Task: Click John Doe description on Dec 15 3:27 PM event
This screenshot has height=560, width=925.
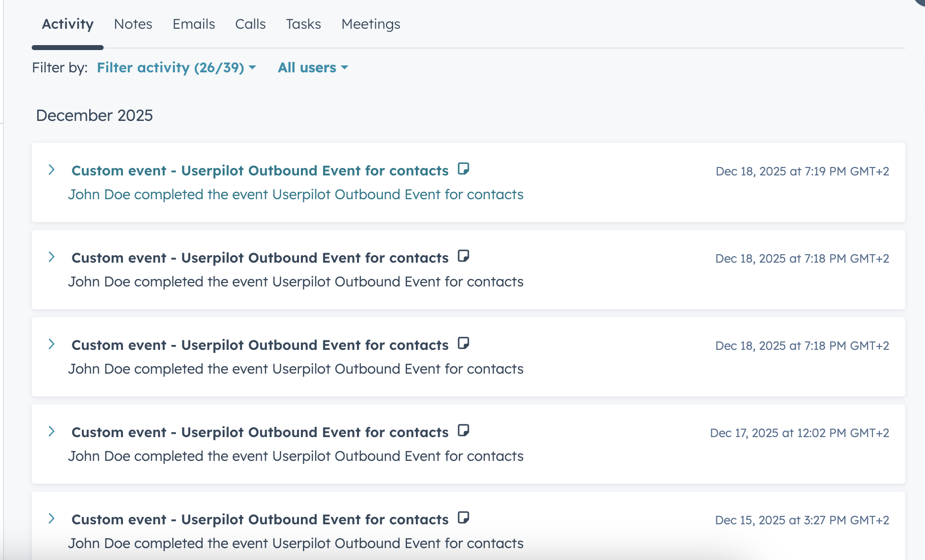Action: (x=296, y=543)
